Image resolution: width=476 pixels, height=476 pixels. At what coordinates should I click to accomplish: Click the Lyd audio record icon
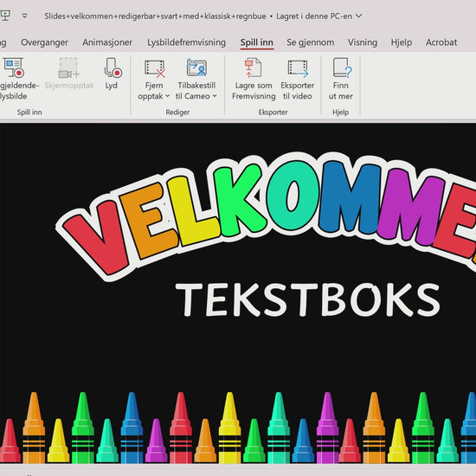(x=113, y=68)
